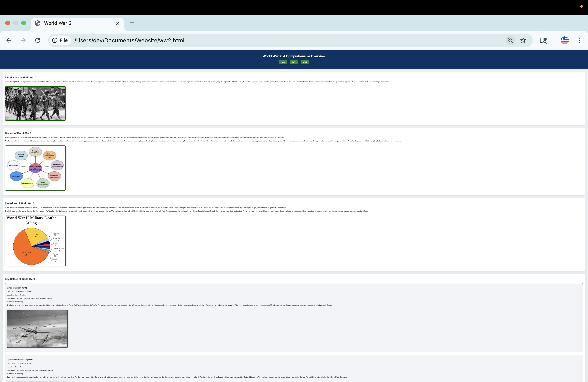Click the Major Causes diagram image

(x=35, y=168)
